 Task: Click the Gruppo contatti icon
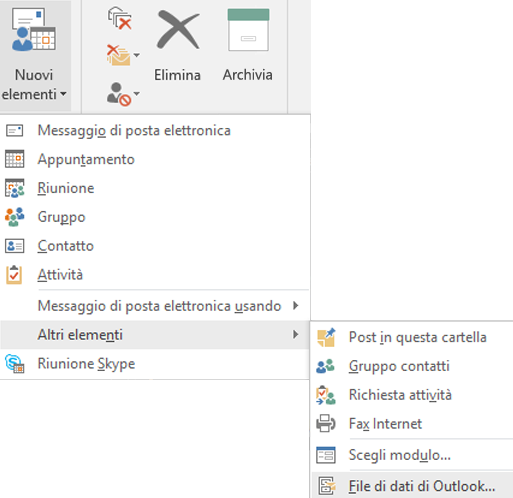(x=325, y=366)
